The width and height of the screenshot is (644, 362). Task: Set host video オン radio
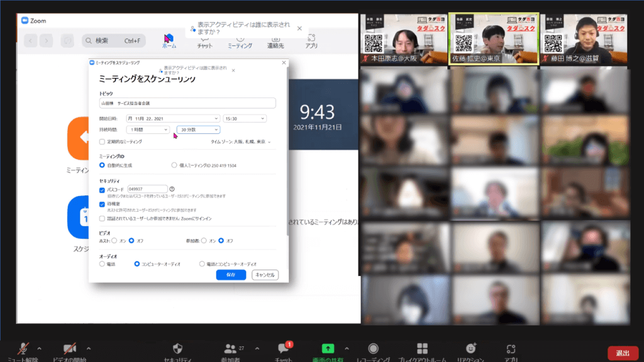point(114,241)
